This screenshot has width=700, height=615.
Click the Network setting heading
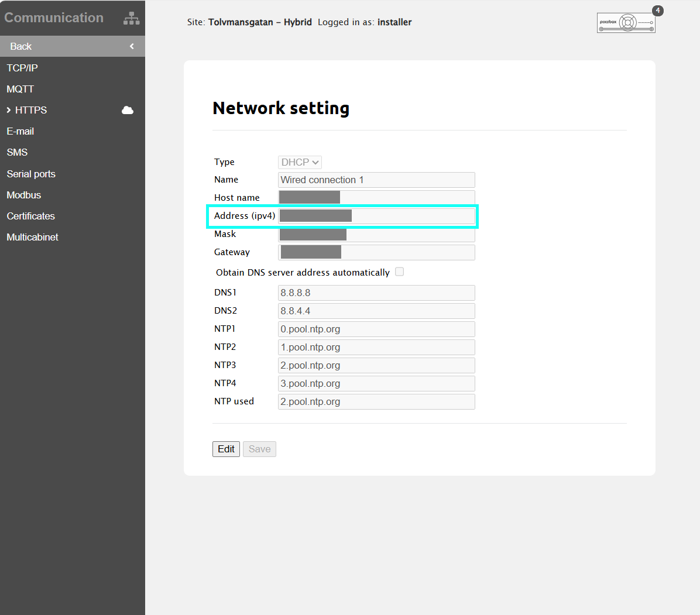point(281,108)
